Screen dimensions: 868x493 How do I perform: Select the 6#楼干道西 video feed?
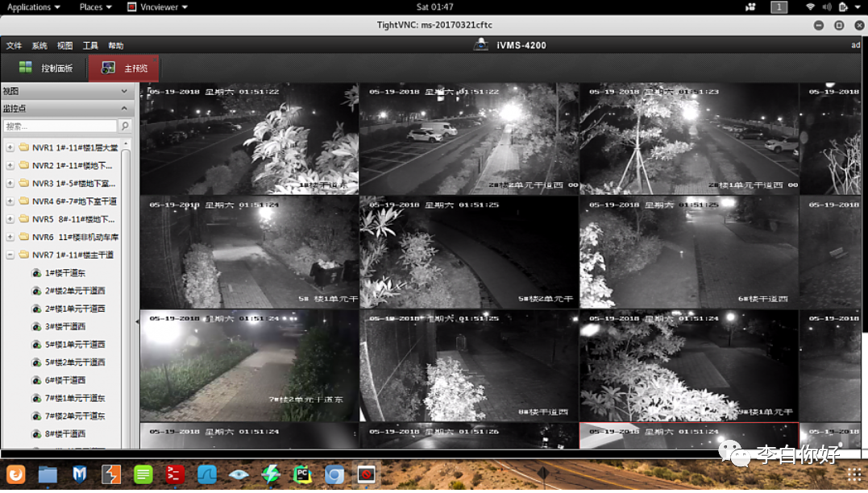pos(688,252)
